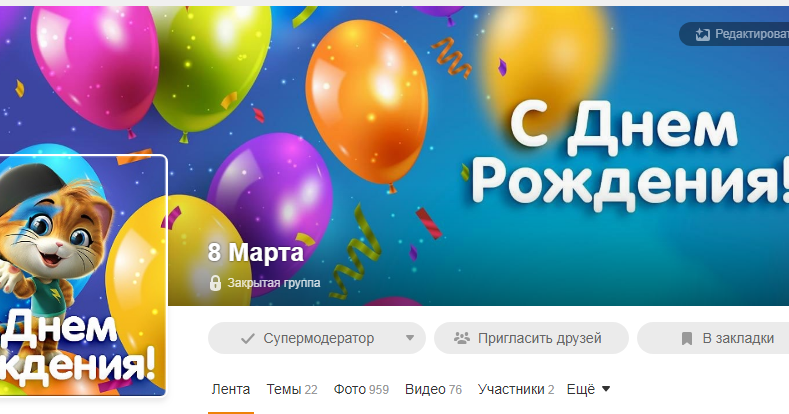Click the bookmark icon in В закладки

coord(686,339)
